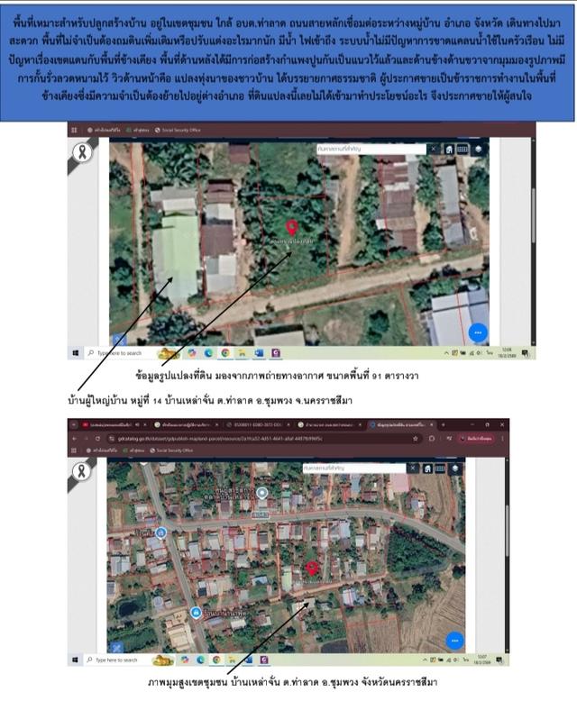Viewport: 577px width, 728px height.
Task: Click the blue three-dots button in the lower map
Action: click(454, 641)
